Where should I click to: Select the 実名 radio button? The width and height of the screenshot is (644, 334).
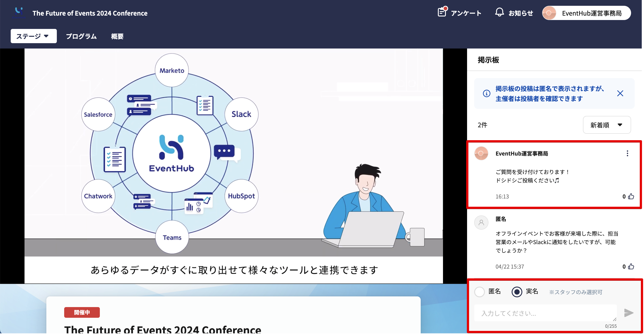click(x=517, y=292)
